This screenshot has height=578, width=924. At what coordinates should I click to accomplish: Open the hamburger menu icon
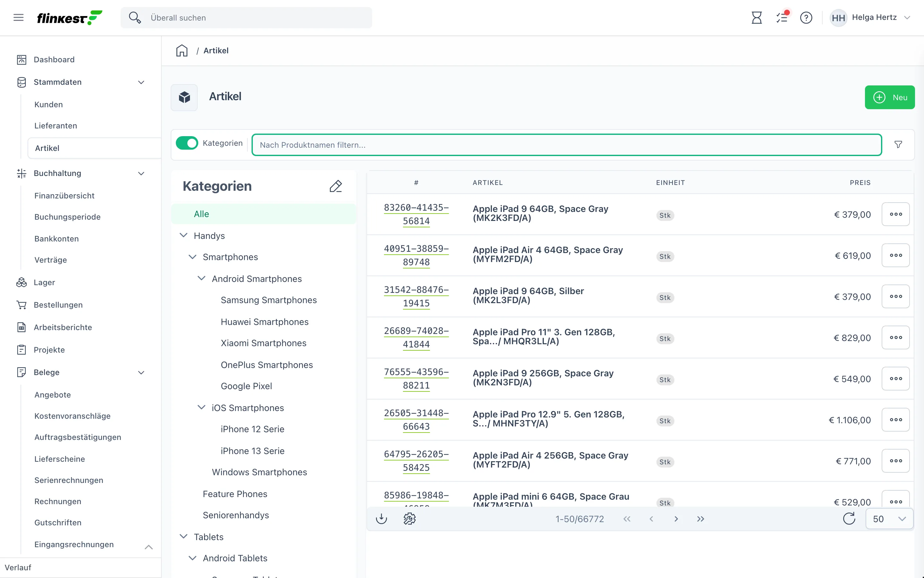coord(18,18)
